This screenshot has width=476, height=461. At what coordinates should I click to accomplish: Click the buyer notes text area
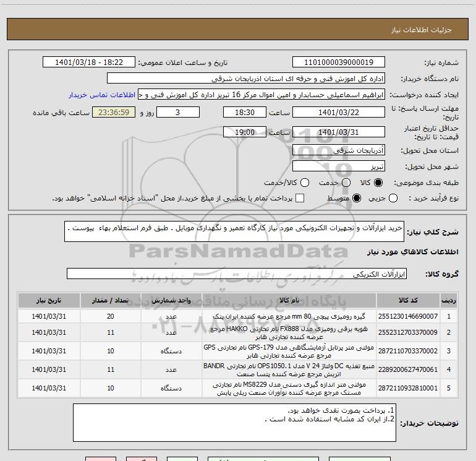234,423
